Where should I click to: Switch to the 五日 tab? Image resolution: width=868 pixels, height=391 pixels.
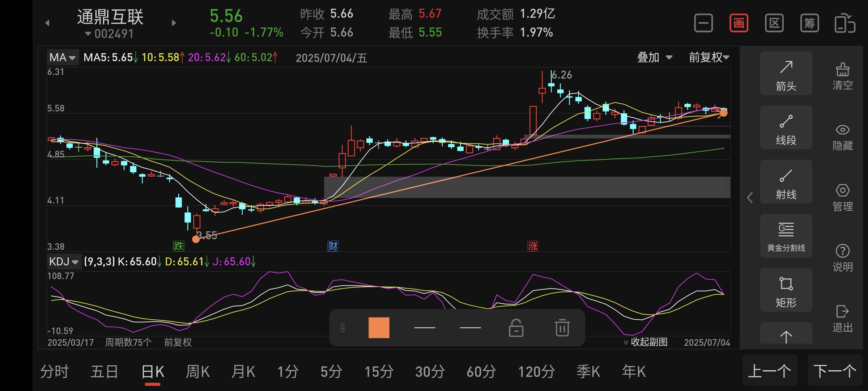point(104,371)
